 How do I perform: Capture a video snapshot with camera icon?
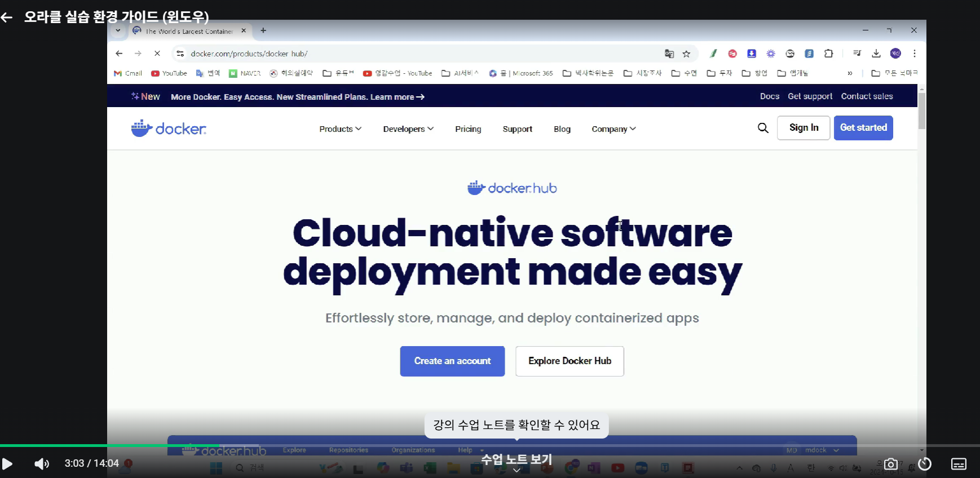click(891, 464)
